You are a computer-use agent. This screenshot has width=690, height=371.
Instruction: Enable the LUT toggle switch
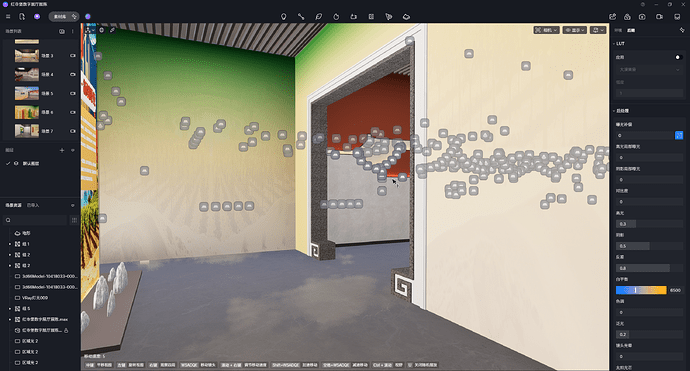coord(678,57)
